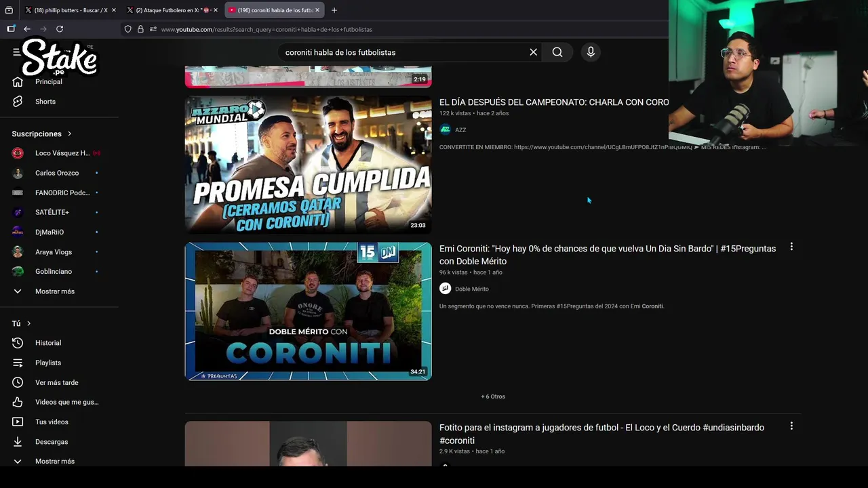Viewport: 868px width, 488px height.
Task: Open the PROMESA CUMPLIDA video thumbnail
Action: click(308, 165)
